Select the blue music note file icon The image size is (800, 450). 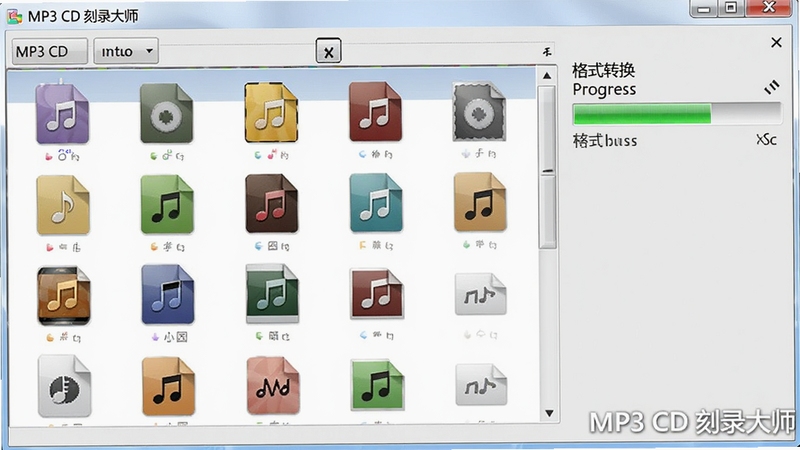tap(168, 294)
